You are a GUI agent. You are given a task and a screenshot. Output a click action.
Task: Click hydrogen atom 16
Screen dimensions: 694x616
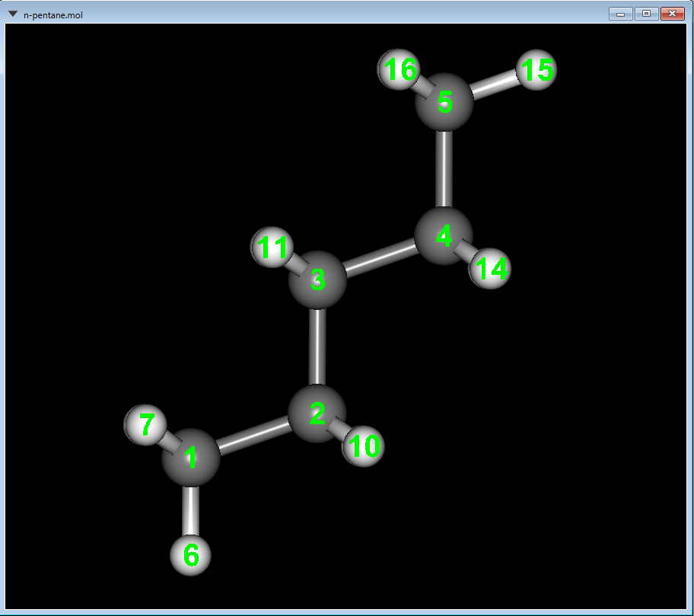tap(399, 70)
